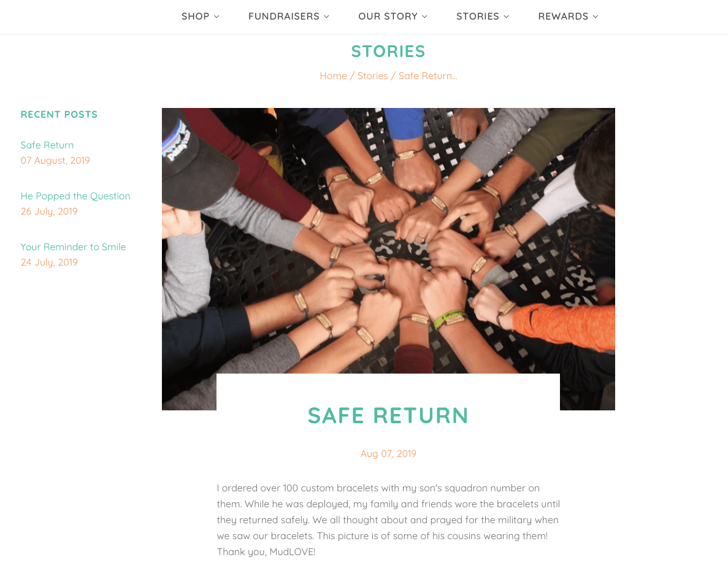Open the Your Reminder to Smile post

73,247
